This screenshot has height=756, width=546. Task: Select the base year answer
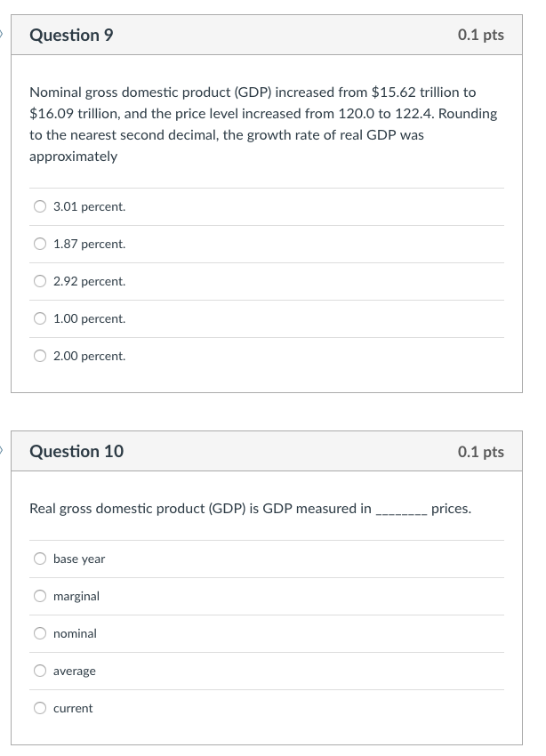tap(40, 559)
